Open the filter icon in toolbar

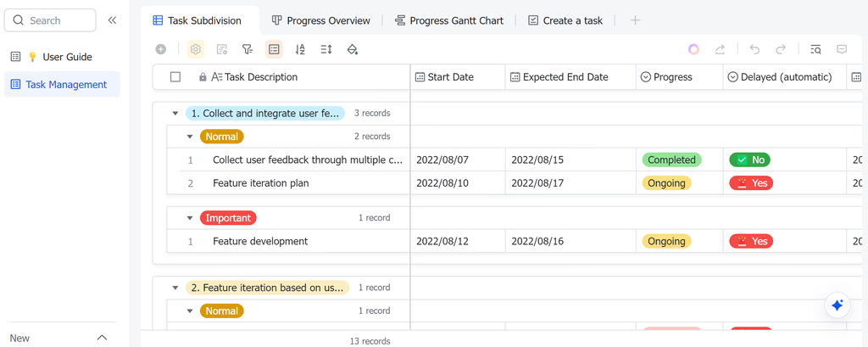click(x=248, y=49)
